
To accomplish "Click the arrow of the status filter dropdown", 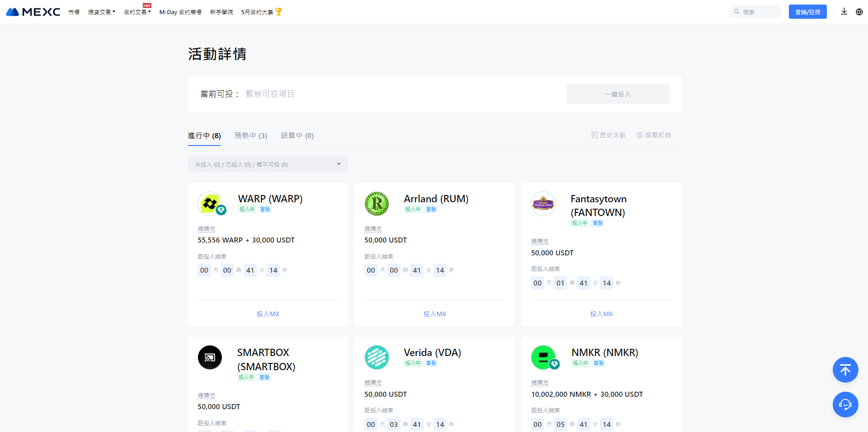I will pos(339,164).
